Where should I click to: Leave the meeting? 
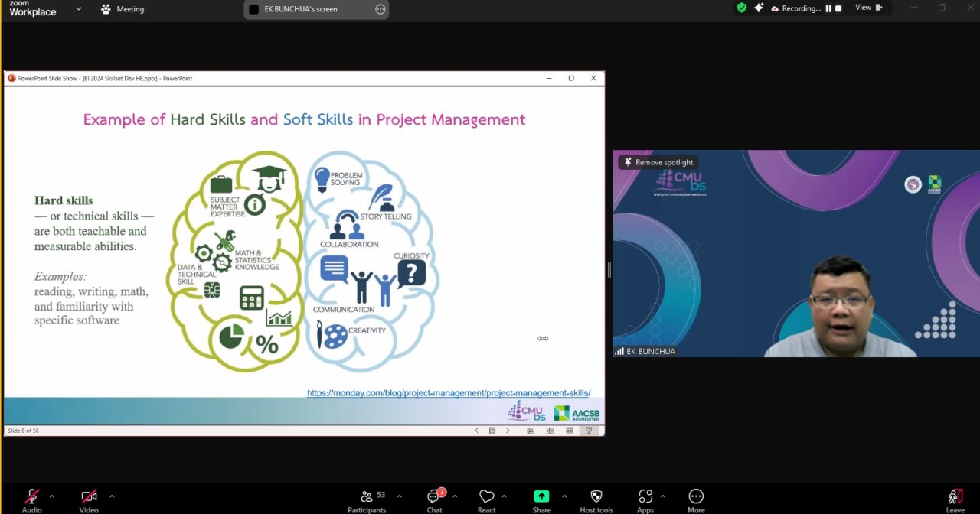[x=955, y=498]
